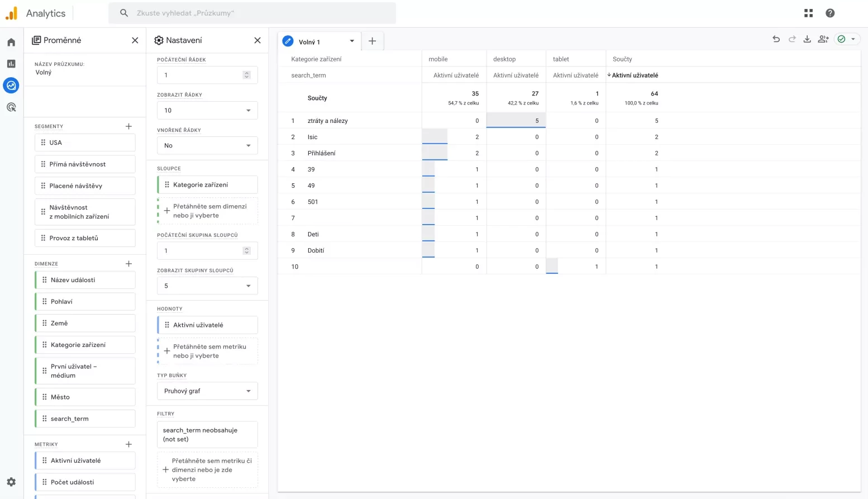This screenshot has height=499, width=868.
Task: Add a new exploration tab
Action: click(373, 41)
